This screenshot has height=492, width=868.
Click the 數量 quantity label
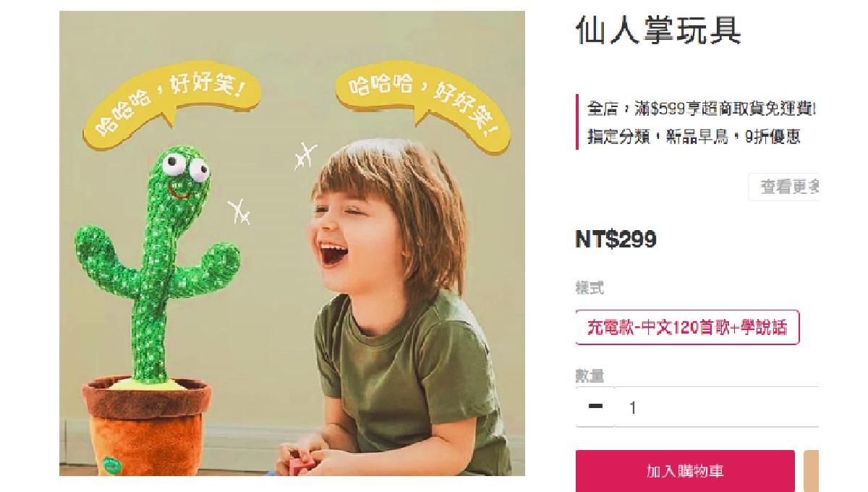[x=590, y=376]
